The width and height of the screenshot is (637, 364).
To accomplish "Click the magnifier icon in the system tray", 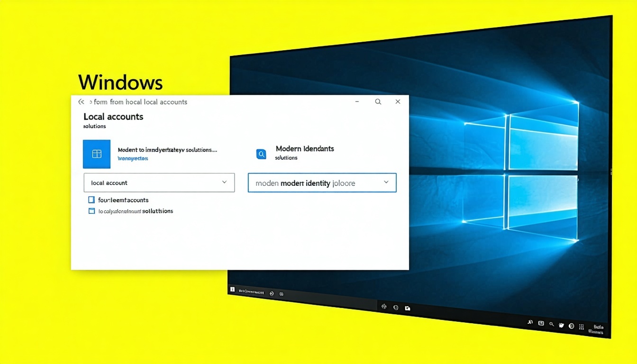I will click(552, 324).
